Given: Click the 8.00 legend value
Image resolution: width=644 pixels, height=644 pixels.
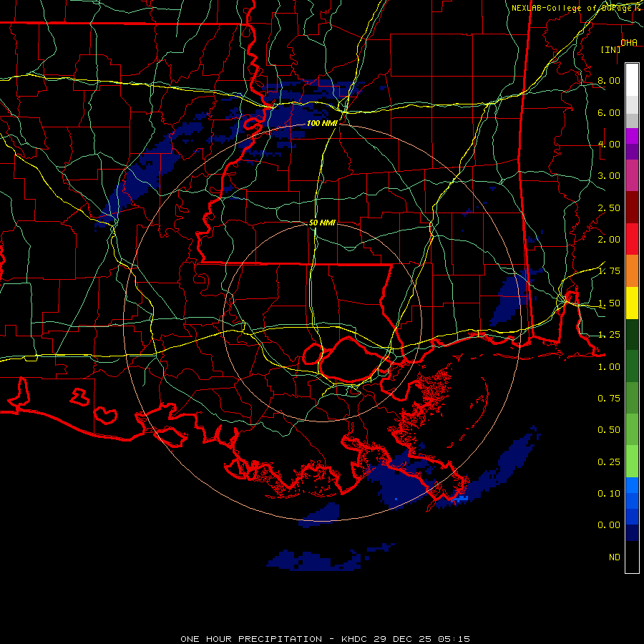Looking at the screenshot, I should [609, 80].
